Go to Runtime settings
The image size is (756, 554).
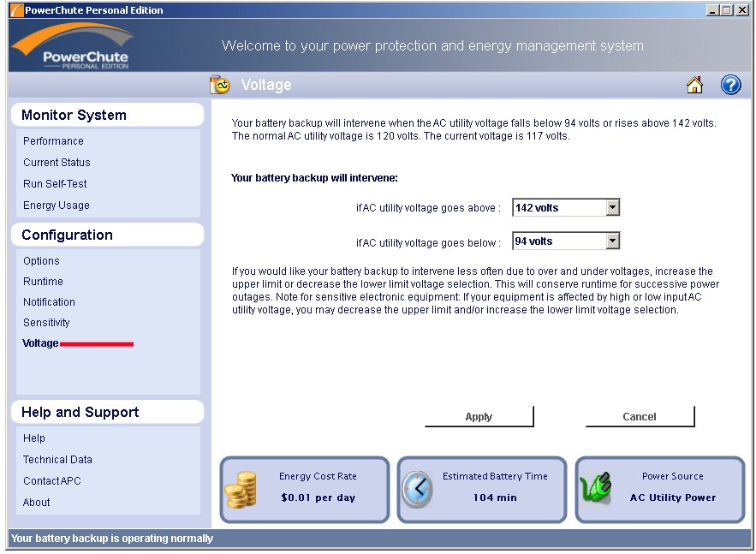point(44,282)
